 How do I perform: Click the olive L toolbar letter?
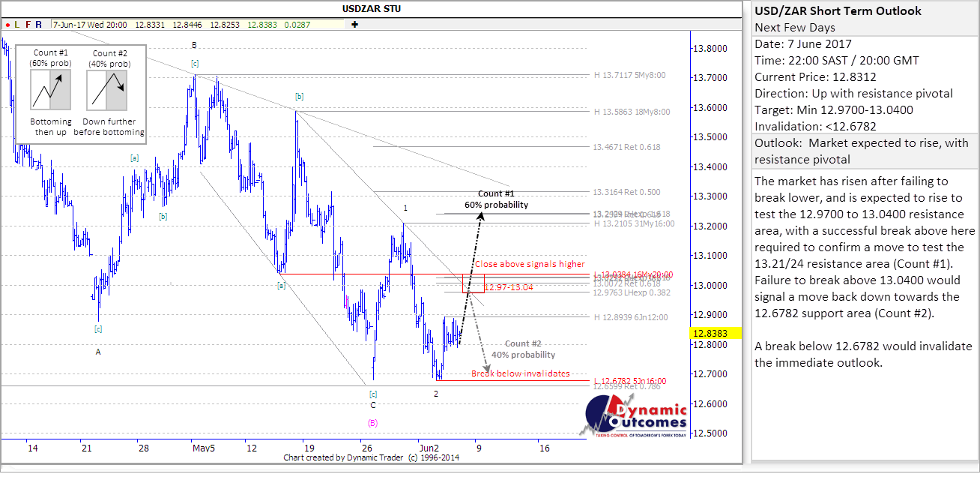coord(17,24)
